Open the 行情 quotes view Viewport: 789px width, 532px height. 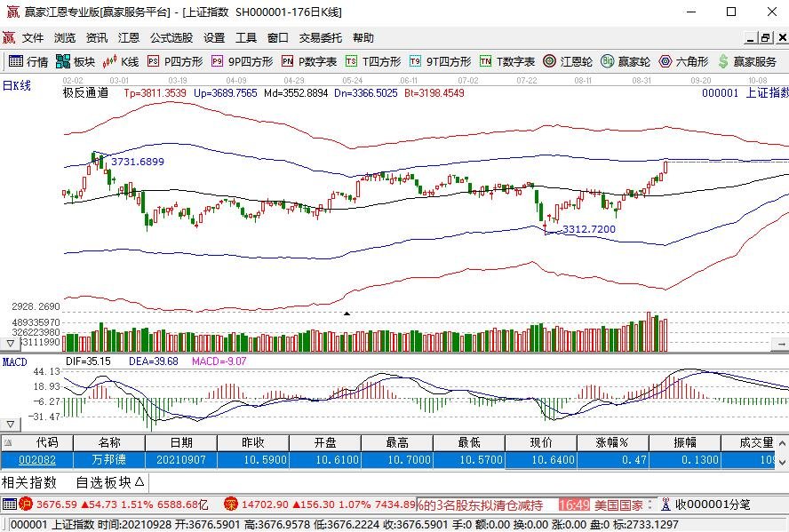(28, 62)
